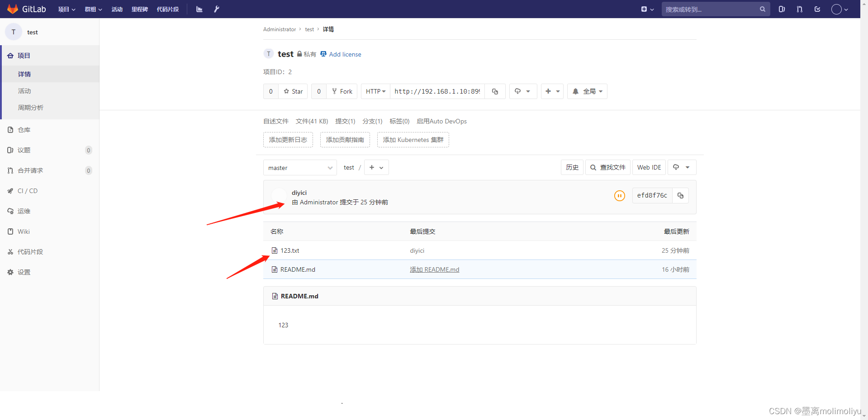Click 历史 button

(572, 167)
